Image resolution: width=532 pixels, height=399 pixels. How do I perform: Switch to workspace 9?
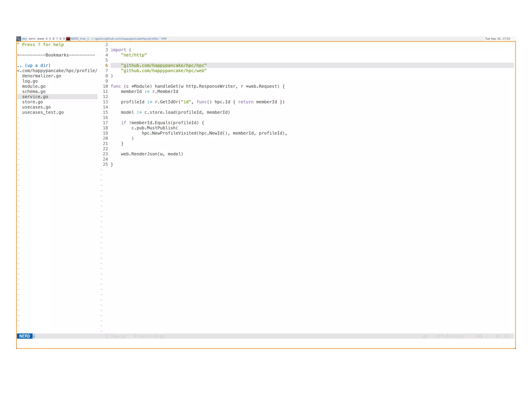click(x=64, y=39)
